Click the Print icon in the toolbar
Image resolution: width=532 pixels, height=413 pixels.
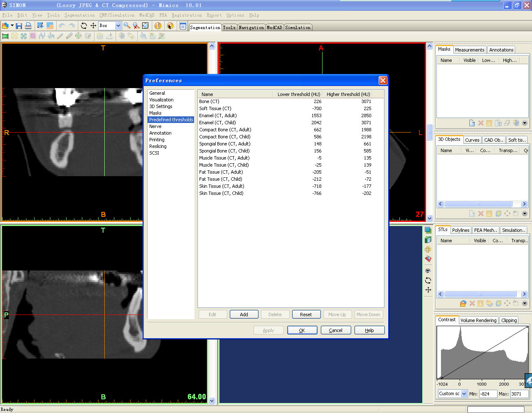click(28, 26)
